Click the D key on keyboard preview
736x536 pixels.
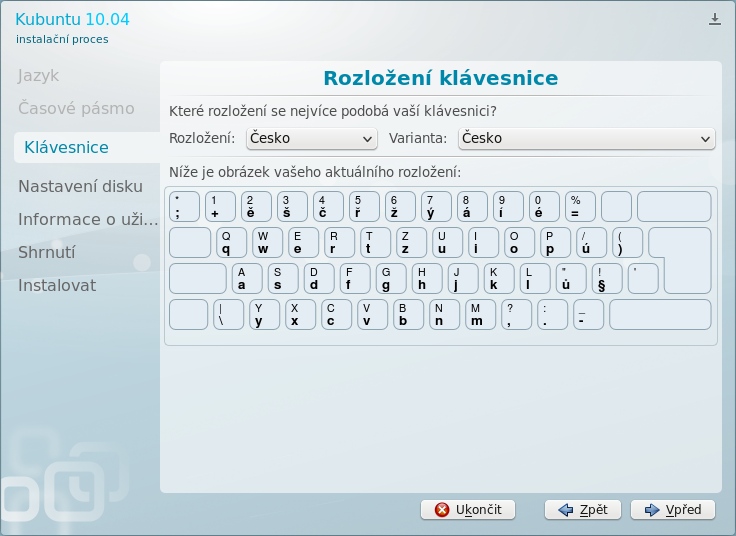tap(319, 279)
